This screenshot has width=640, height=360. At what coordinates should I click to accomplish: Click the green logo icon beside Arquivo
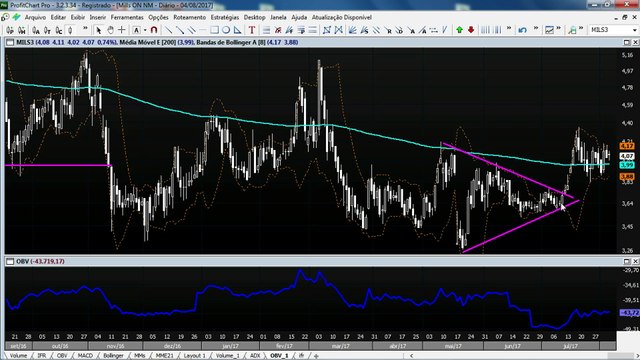point(16,17)
